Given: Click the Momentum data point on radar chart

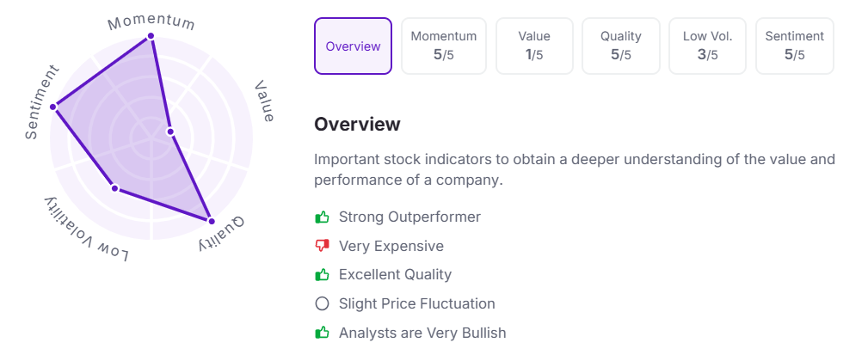Looking at the screenshot, I should 151,36.
